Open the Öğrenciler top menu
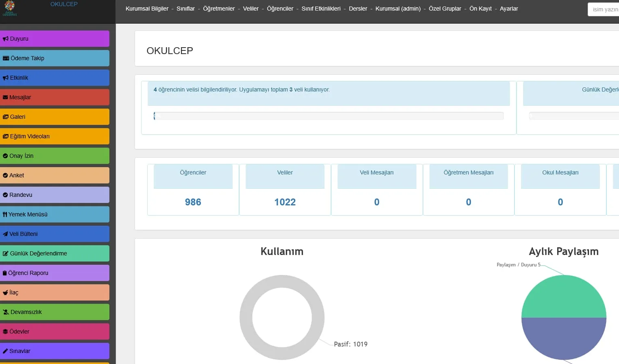Image resolution: width=619 pixels, height=364 pixels. click(280, 9)
